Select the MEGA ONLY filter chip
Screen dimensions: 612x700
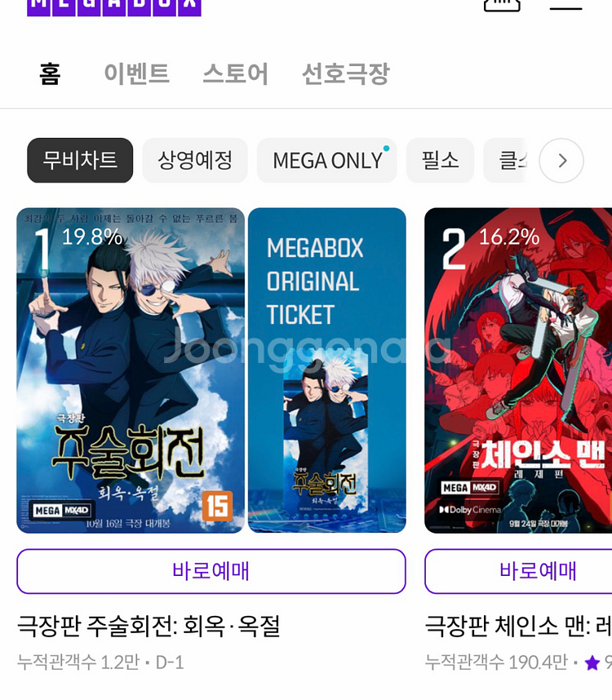pyautogui.click(x=326, y=160)
